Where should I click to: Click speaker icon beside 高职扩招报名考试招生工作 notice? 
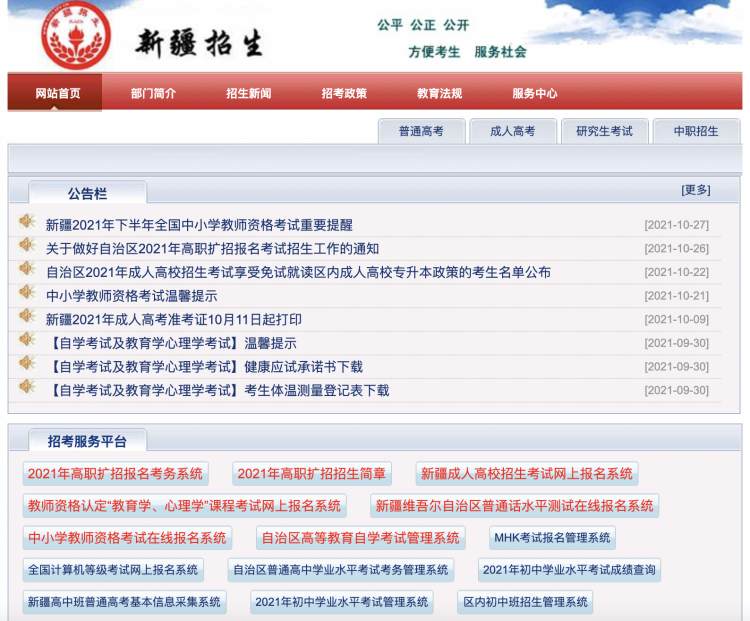click(x=27, y=245)
